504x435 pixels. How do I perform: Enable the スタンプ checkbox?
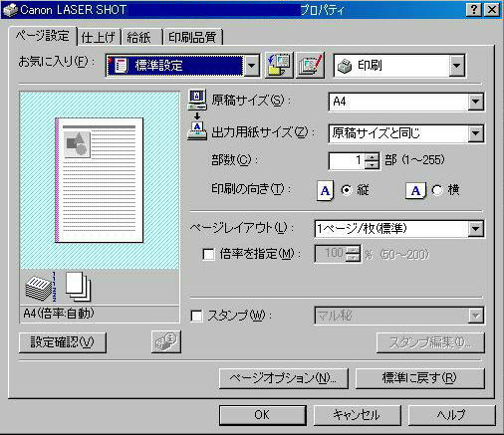pos(196,316)
